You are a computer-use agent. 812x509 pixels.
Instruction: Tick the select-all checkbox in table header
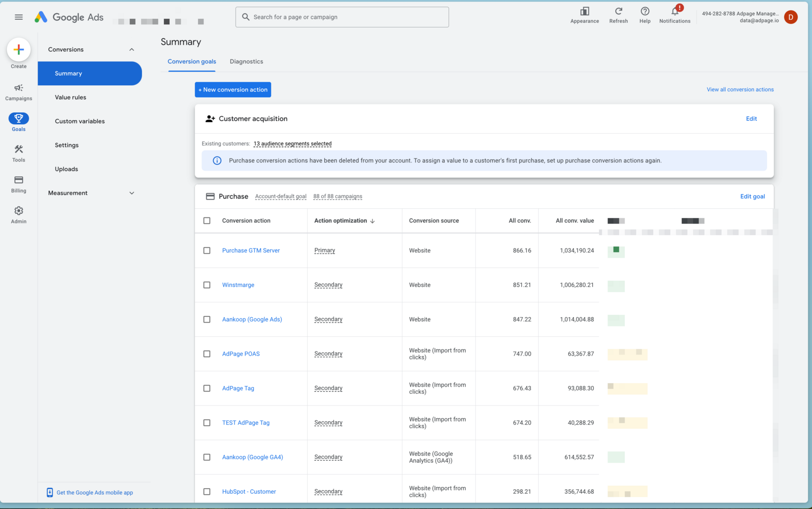[x=207, y=220]
